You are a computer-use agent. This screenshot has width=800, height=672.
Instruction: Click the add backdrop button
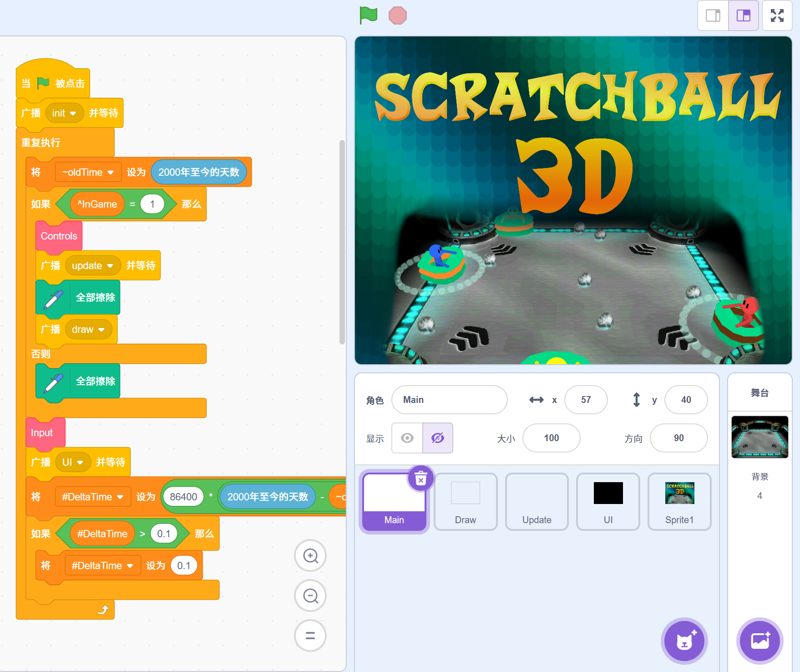(759, 641)
